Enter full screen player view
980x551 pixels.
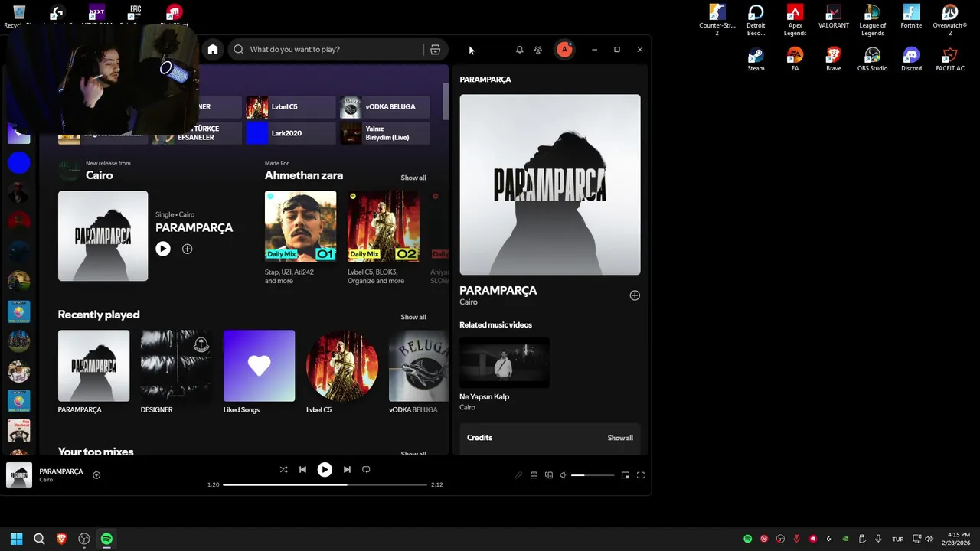pyautogui.click(x=641, y=475)
